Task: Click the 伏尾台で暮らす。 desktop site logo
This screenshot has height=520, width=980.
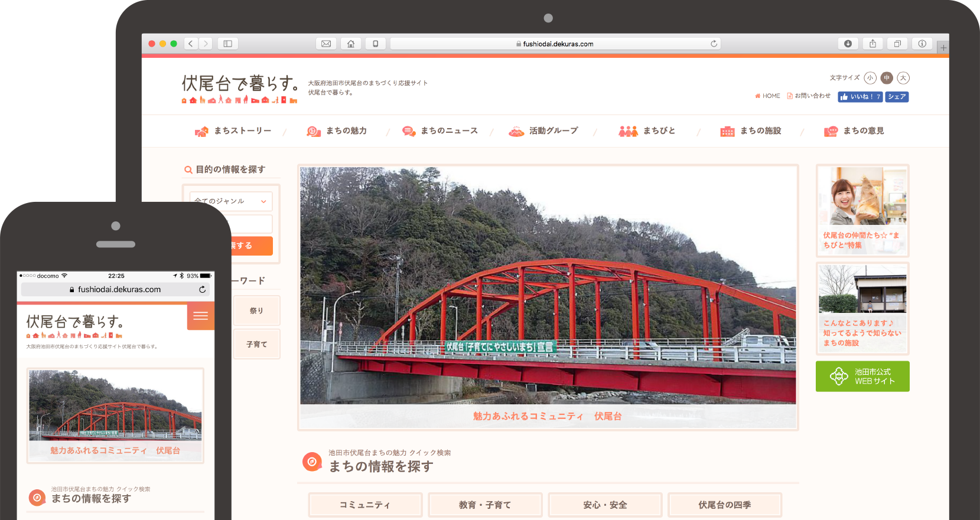Action: (x=239, y=89)
